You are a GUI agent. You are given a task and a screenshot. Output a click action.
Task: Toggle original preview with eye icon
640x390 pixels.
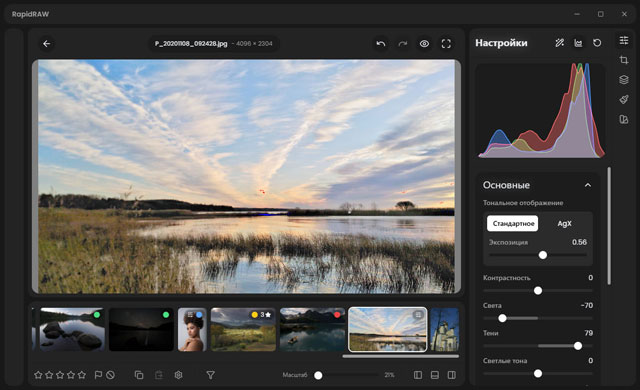tap(424, 44)
